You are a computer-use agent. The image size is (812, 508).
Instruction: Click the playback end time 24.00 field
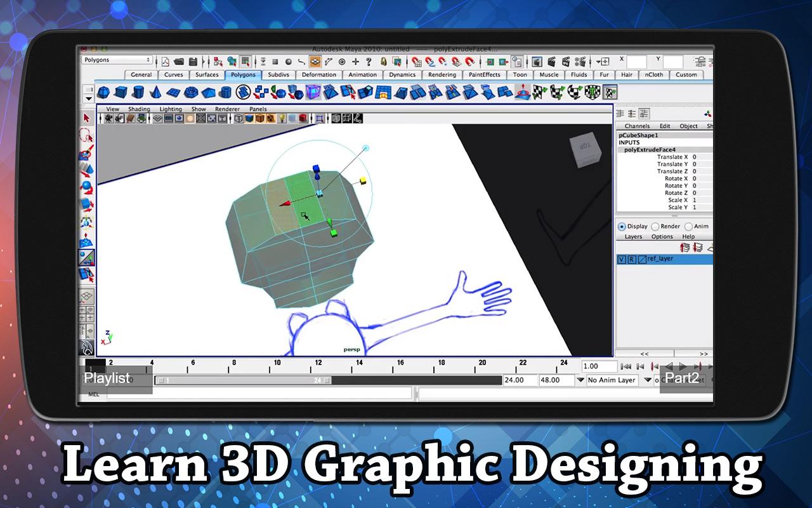[520, 380]
